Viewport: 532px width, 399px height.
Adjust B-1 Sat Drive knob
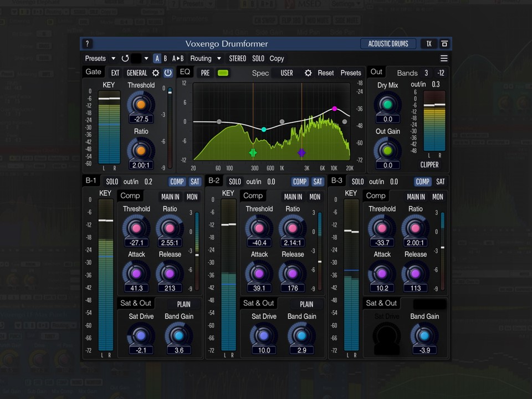pyautogui.click(x=141, y=336)
